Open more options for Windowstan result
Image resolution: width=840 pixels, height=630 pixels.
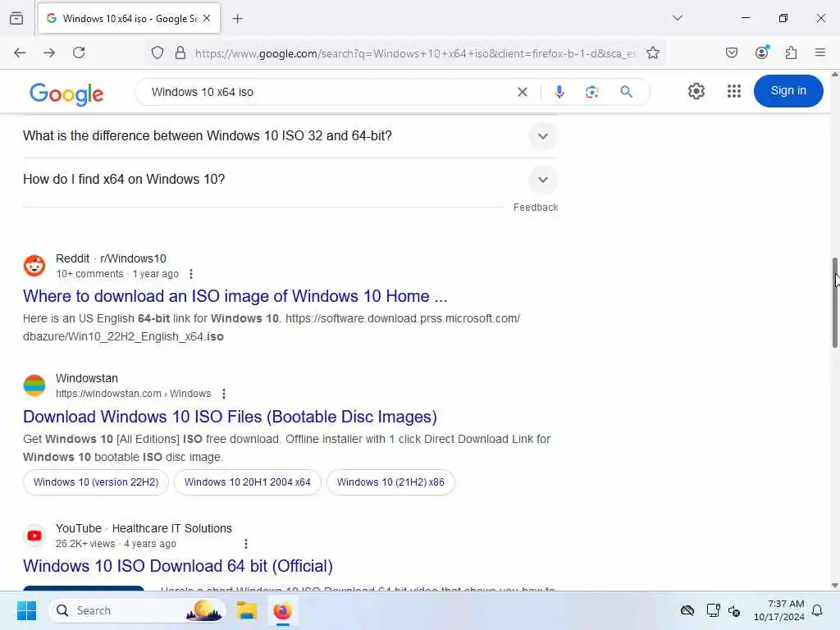click(x=224, y=394)
